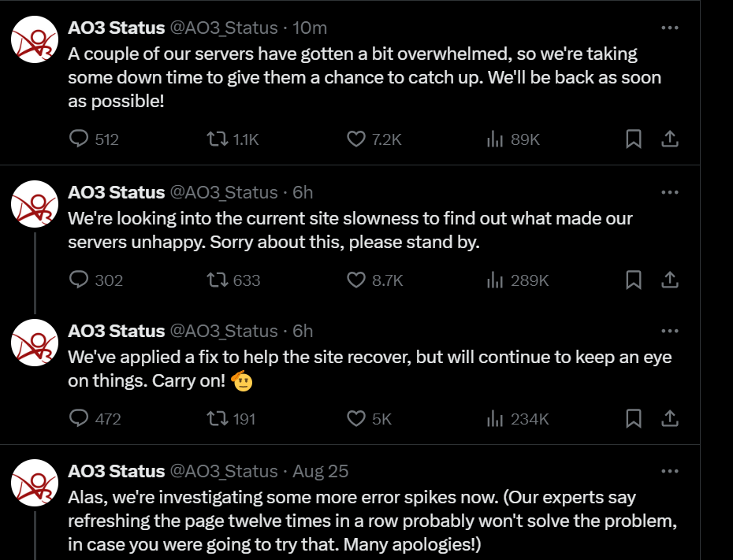Like the applied fix tweet
The image size is (733, 560).
[x=355, y=419]
